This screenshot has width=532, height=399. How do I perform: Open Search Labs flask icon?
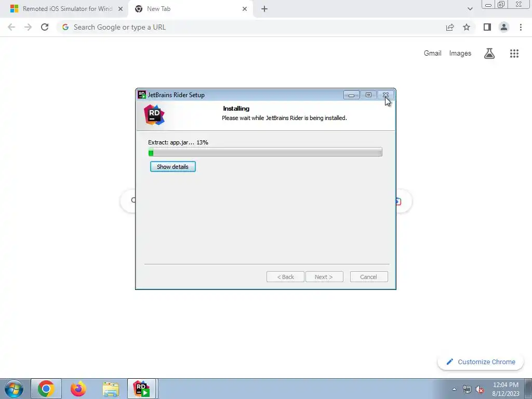(489, 54)
